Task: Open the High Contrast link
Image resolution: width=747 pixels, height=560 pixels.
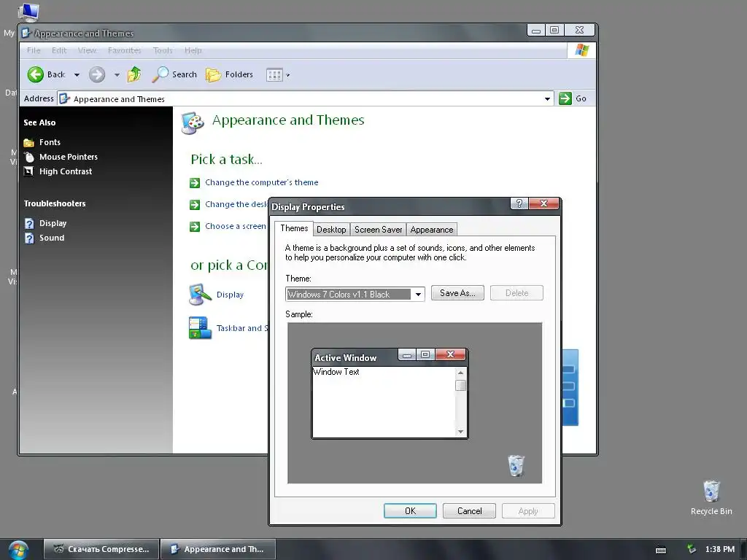Action: (x=66, y=171)
